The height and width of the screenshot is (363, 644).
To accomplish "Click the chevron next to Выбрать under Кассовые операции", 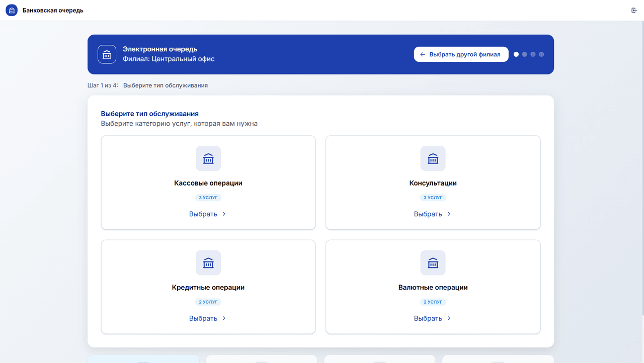I will [224, 214].
